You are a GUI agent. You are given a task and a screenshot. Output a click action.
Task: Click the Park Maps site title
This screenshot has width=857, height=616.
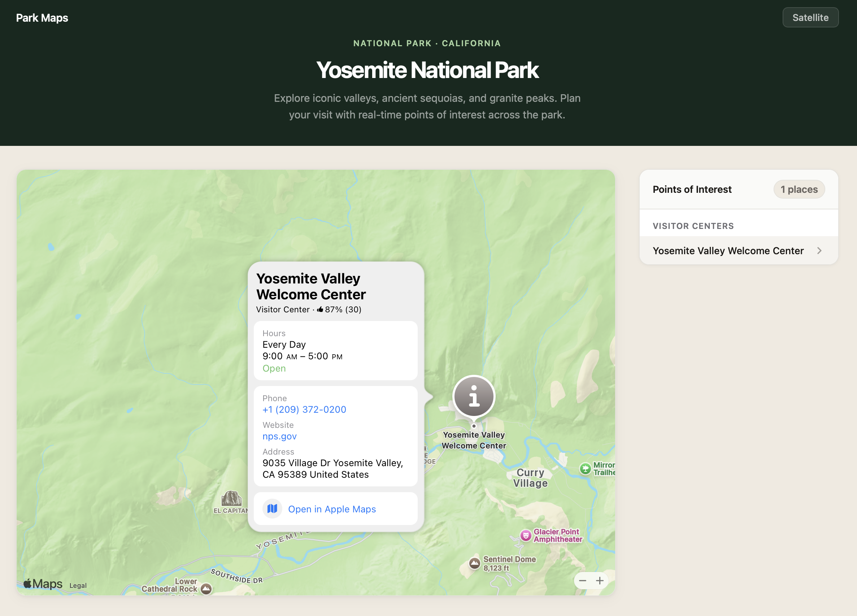coord(42,18)
